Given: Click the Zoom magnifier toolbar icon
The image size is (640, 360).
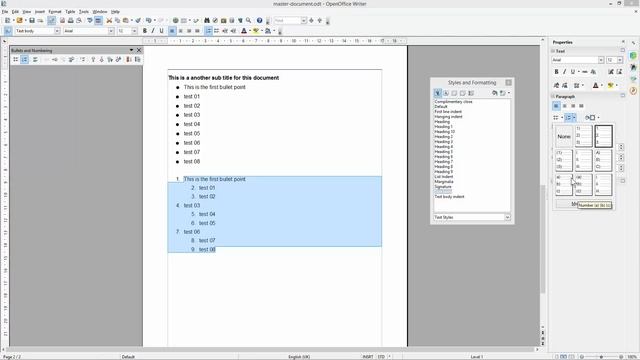Looking at the screenshot, I should pyautogui.click(x=248, y=20).
